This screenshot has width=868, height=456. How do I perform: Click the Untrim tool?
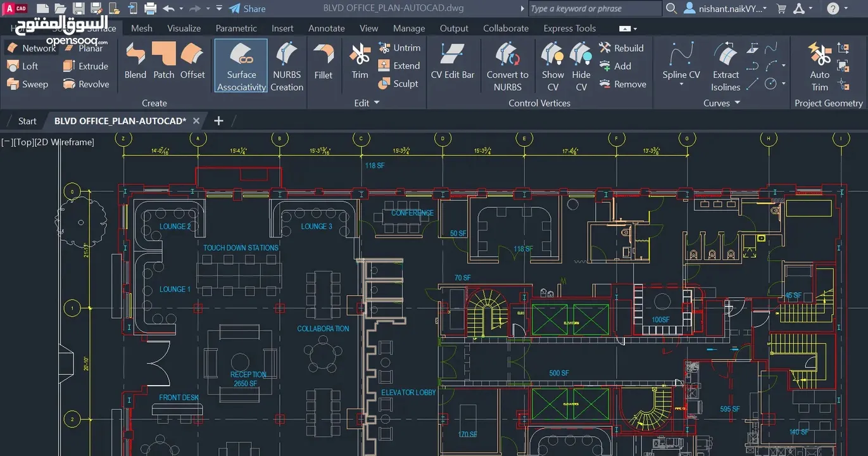click(399, 47)
